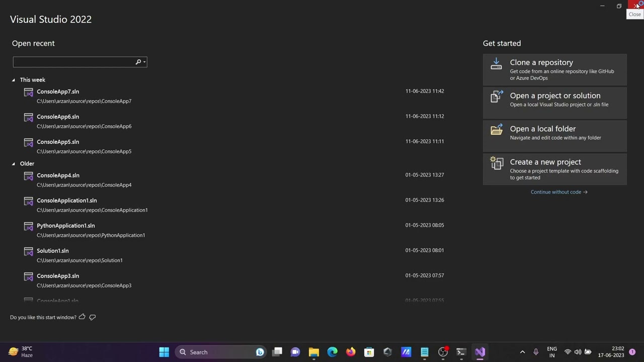Open File Explorer from taskbar
The height and width of the screenshot is (362, 644).
(x=314, y=352)
